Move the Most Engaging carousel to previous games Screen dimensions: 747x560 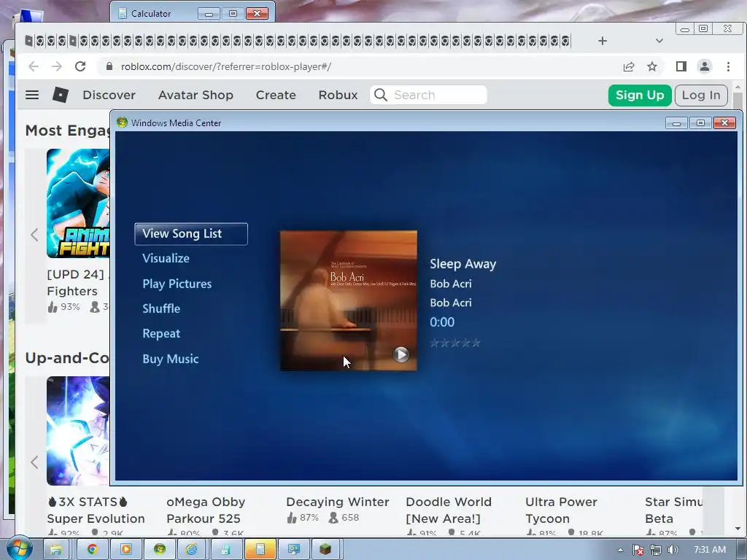click(34, 234)
